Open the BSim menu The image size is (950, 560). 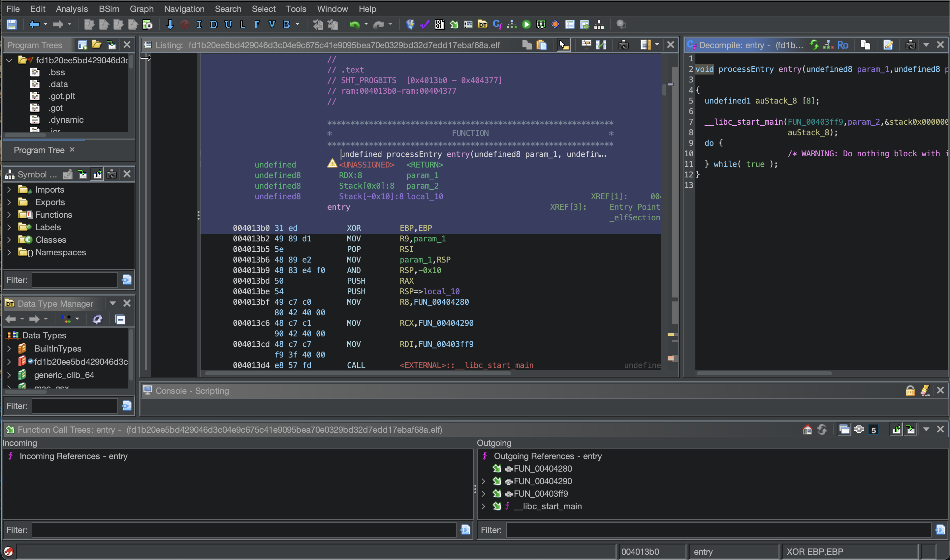coord(109,9)
